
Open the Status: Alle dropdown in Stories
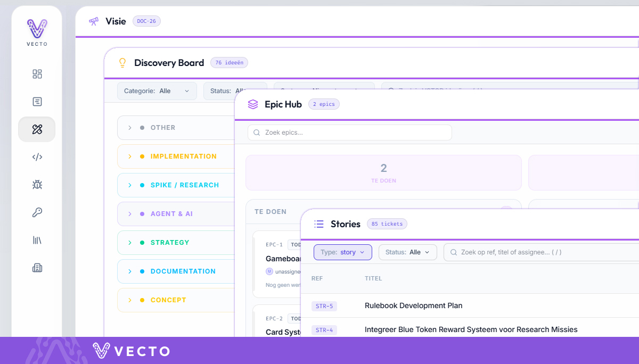click(x=408, y=252)
